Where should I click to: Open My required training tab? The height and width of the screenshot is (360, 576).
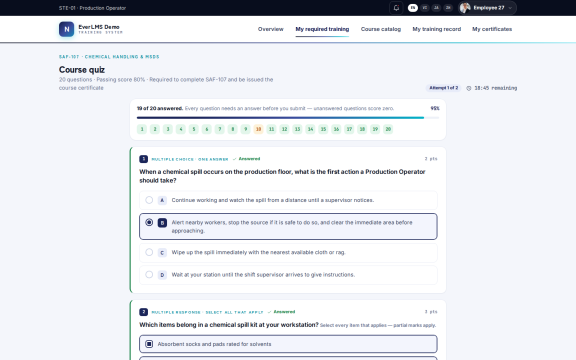point(322,29)
